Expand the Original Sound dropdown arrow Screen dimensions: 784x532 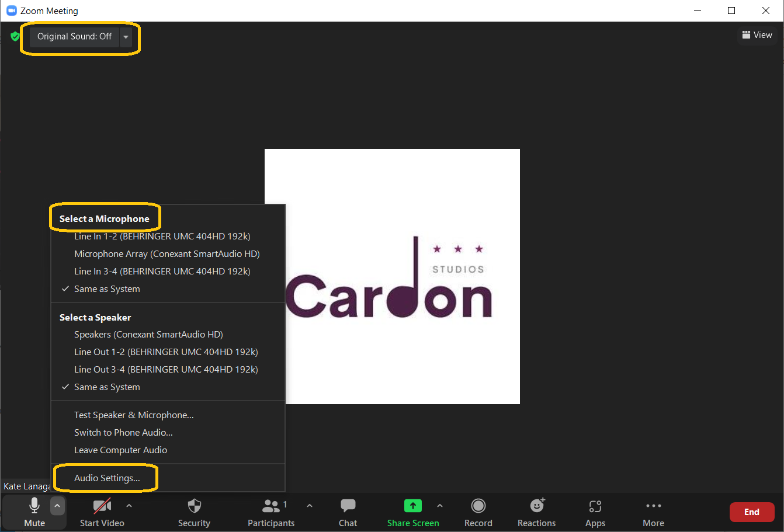[126, 37]
